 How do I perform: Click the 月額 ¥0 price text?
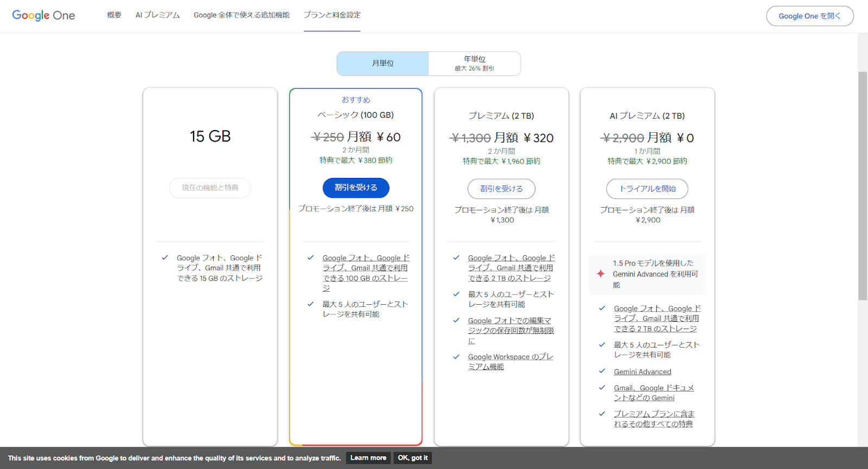[671, 138]
